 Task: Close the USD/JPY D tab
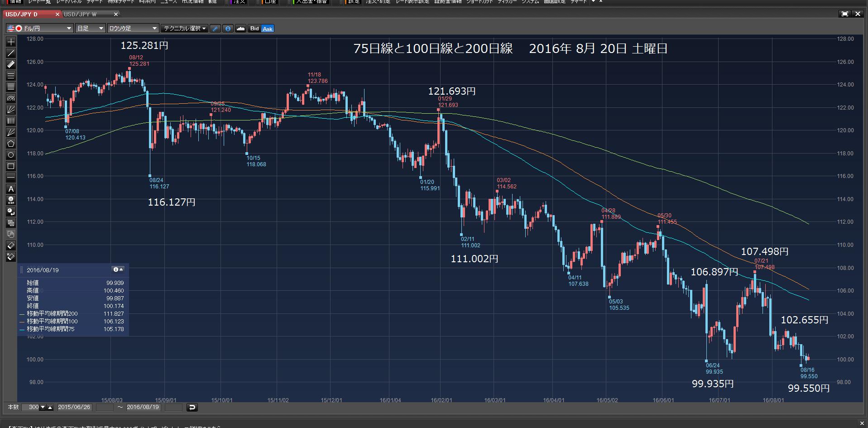58,14
